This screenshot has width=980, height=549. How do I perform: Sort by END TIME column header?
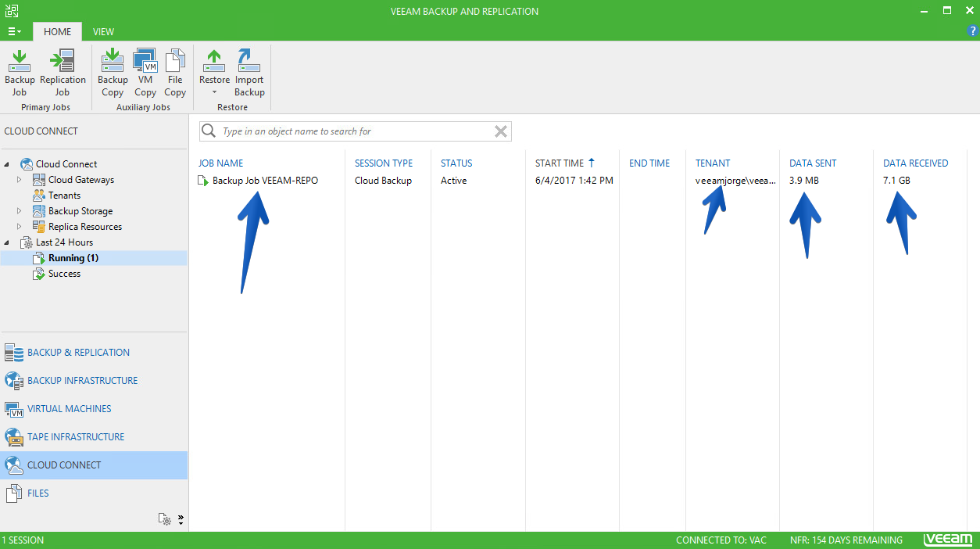tap(649, 163)
